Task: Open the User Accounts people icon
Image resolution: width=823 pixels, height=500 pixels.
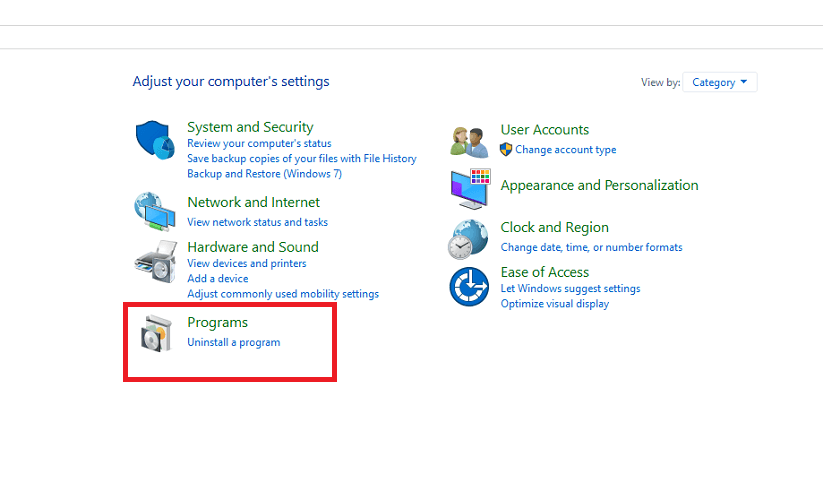Action: pos(469,142)
